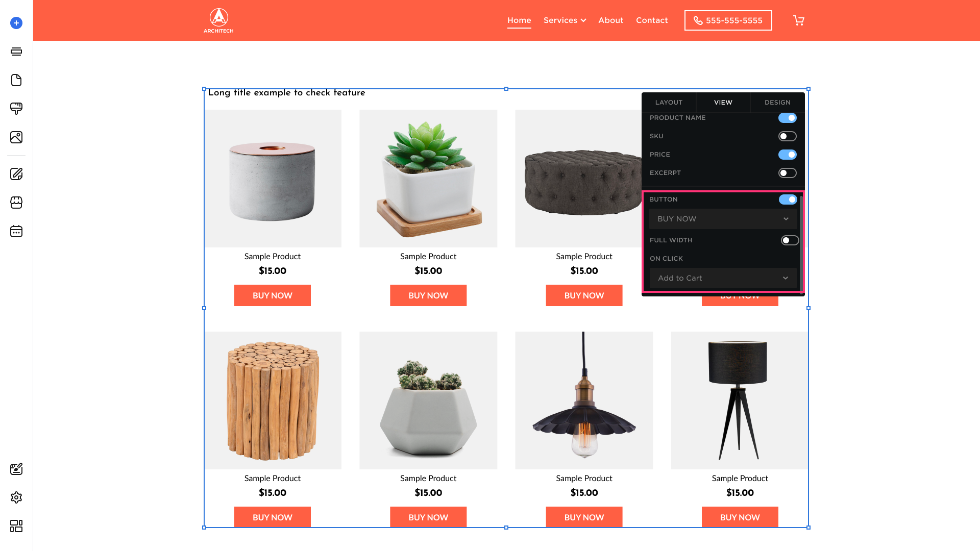Open the image media icon in sidebar
This screenshot has width=980, height=551.
point(16,137)
